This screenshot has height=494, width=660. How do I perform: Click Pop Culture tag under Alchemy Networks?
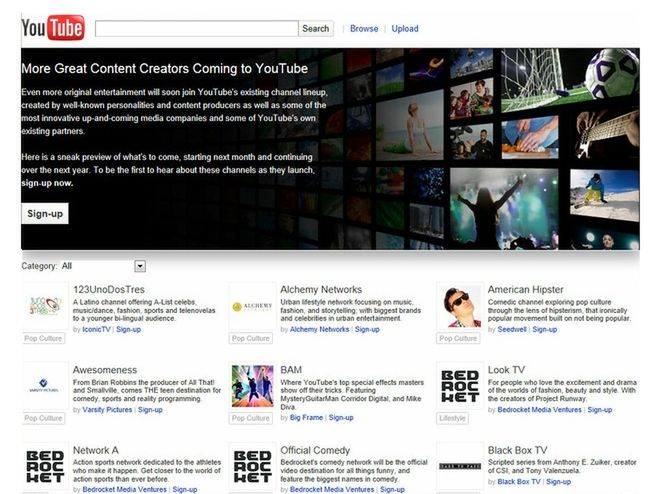pyautogui.click(x=251, y=338)
